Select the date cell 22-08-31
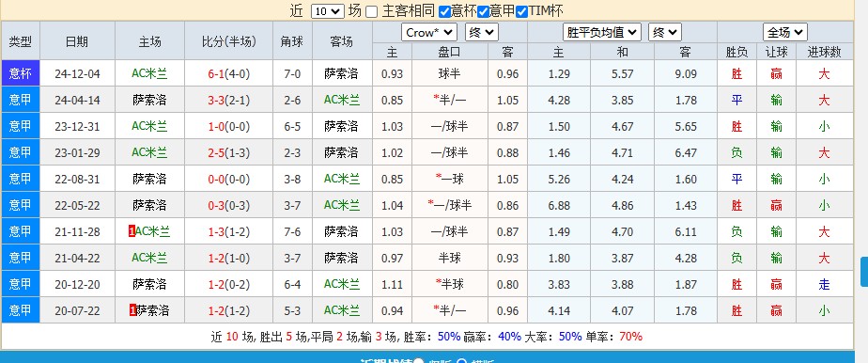868x363 pixels. pos(77,179)
